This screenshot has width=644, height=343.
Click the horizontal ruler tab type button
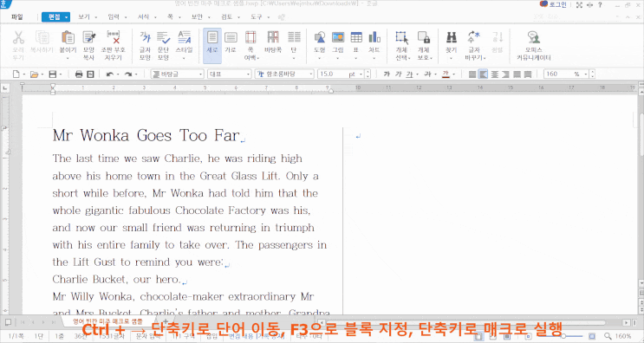[x=5, y=87]
